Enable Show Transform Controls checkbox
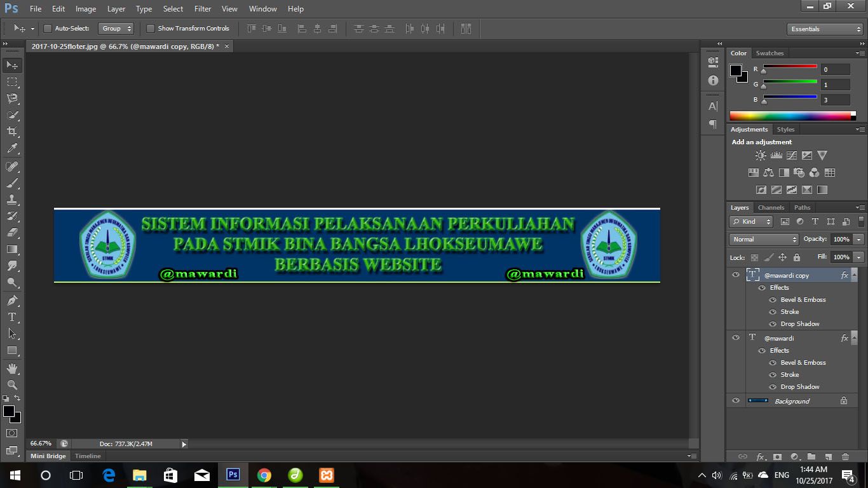This screenshot has width=868, height=488. pyautogui.click(x=151, y=29)
